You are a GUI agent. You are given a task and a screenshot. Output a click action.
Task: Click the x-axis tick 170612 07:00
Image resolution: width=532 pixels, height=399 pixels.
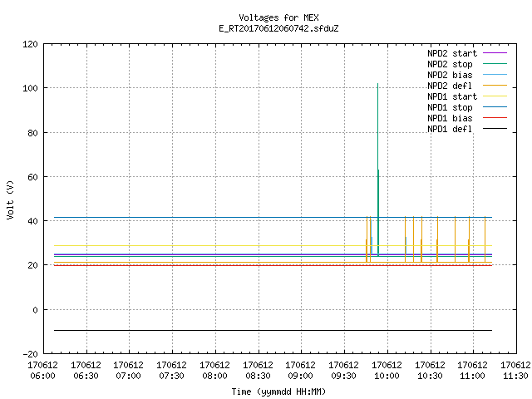click(x=128, y=371)
